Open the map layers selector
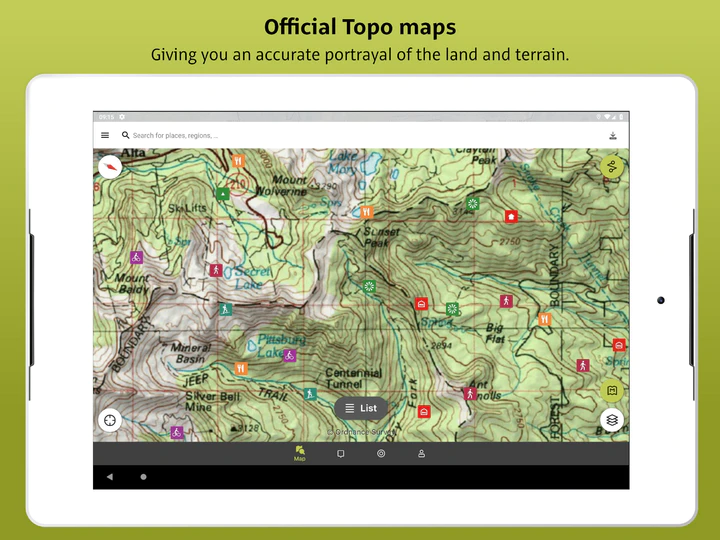Screen dimensions: 720x540 [612, 420]
